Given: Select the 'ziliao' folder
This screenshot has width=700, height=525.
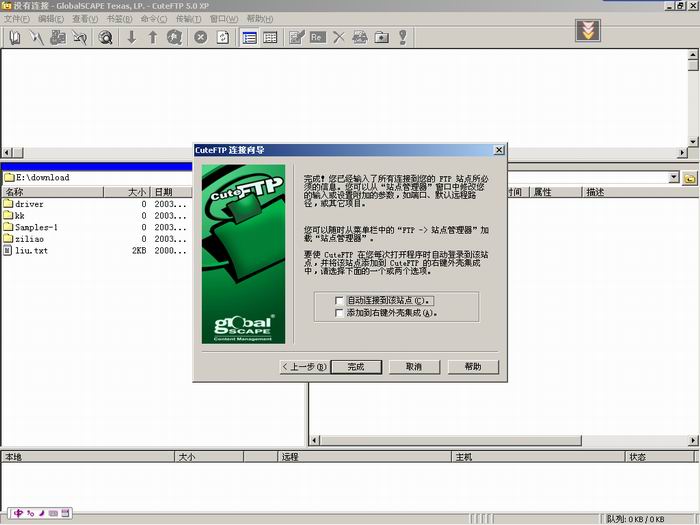Looking at the screenshot, I should 24,239.
